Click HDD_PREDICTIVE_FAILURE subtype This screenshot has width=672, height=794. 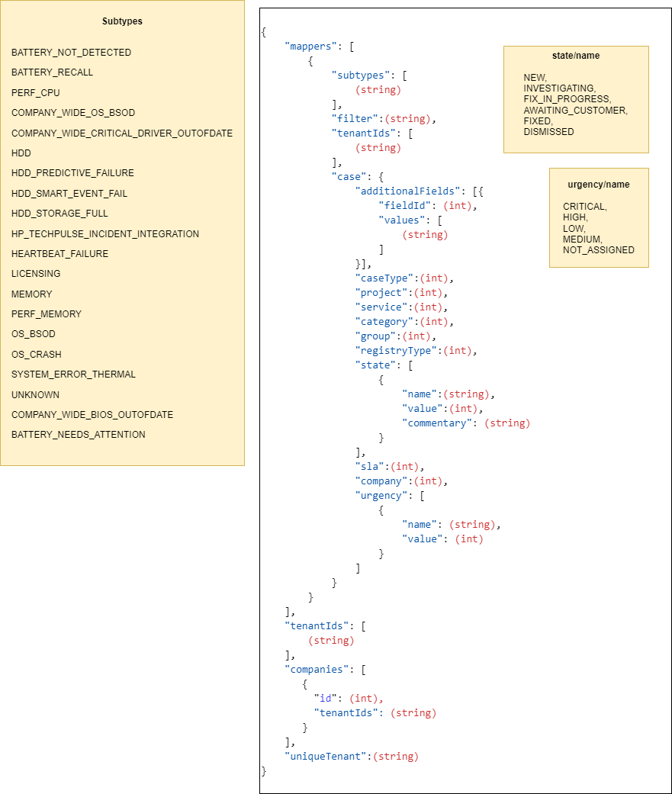click(x=73, y=173)
